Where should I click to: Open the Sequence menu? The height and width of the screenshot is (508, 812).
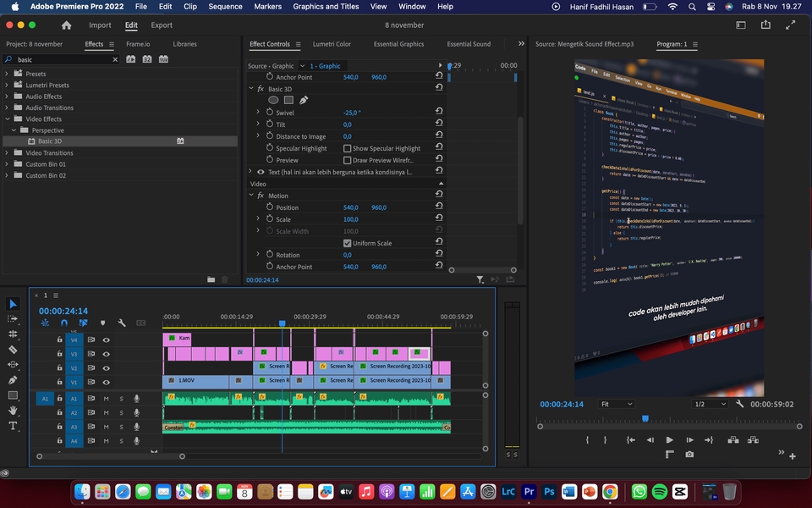225,6
